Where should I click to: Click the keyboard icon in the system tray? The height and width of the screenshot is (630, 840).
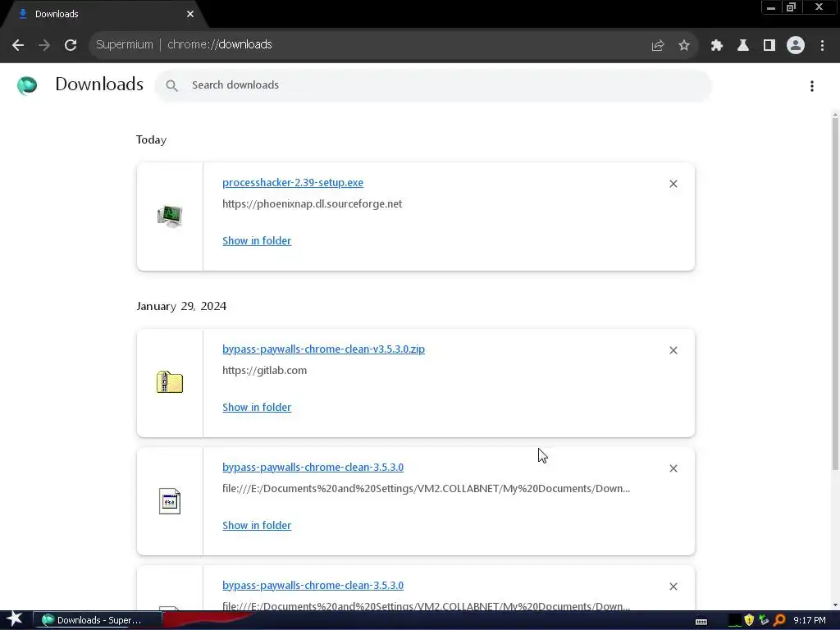[x=701, y=622]
